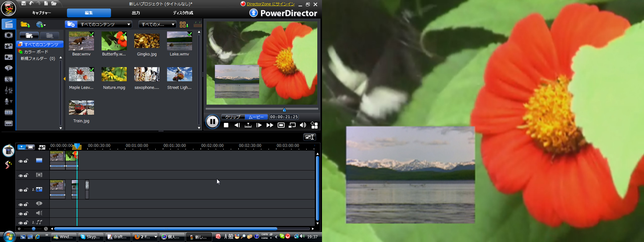Pause the preview playback
Screen dimensions: 644x242
213,122
